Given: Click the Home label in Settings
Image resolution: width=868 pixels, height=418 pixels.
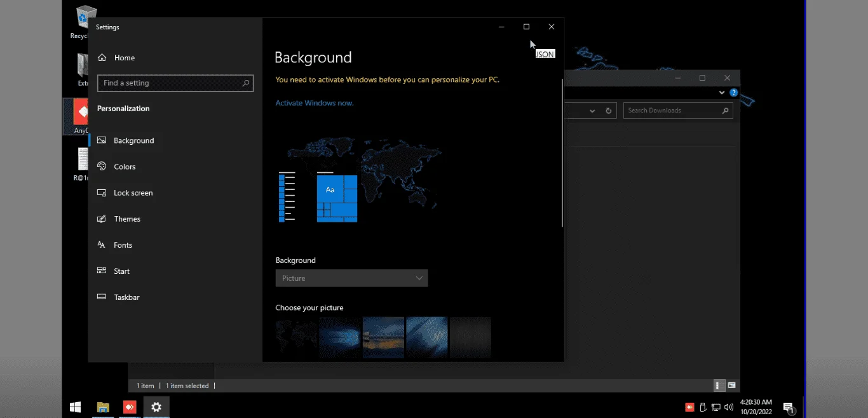Looking at the screenshot, I should click(x=125, y=58).
